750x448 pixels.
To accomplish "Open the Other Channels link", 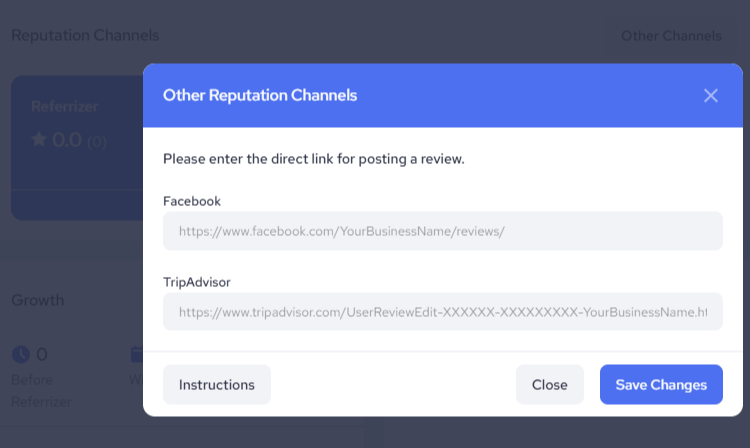I will [670, 36].
